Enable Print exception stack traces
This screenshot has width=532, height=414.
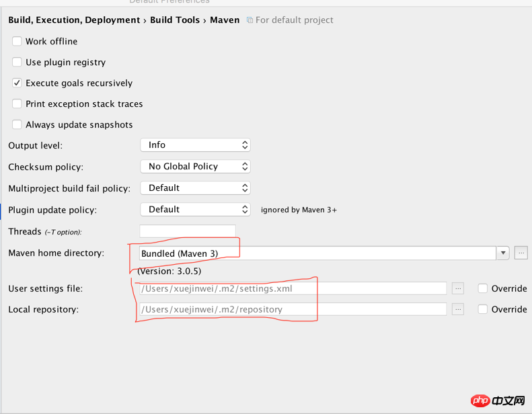[x=17, y=103]
